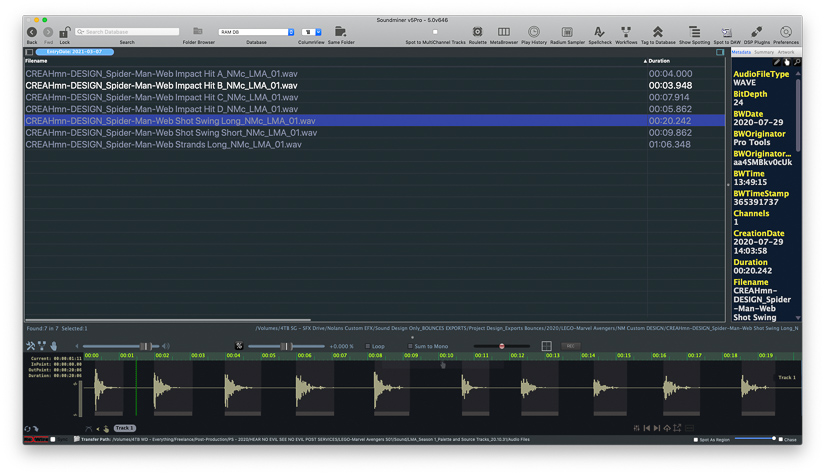Screen dimensions: 825x475
Task: Open the RAM DB database dropdown
Action: [257, 32]
